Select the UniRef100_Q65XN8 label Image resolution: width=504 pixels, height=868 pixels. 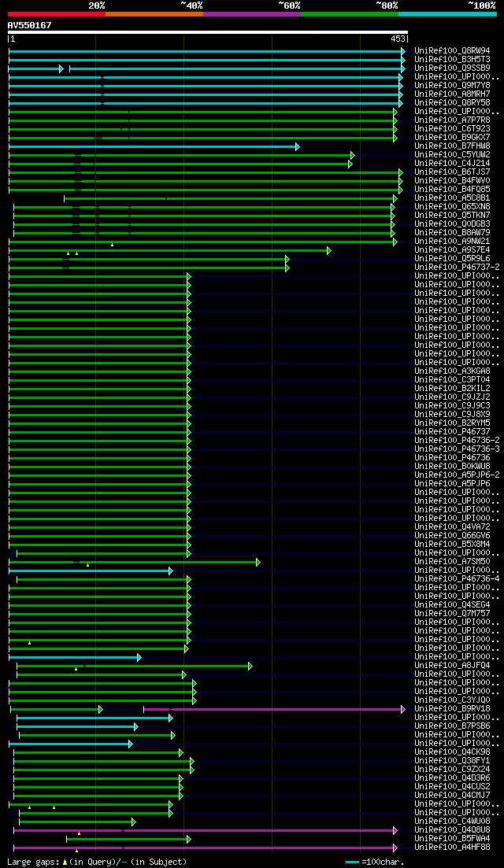[x=452, y=208]
